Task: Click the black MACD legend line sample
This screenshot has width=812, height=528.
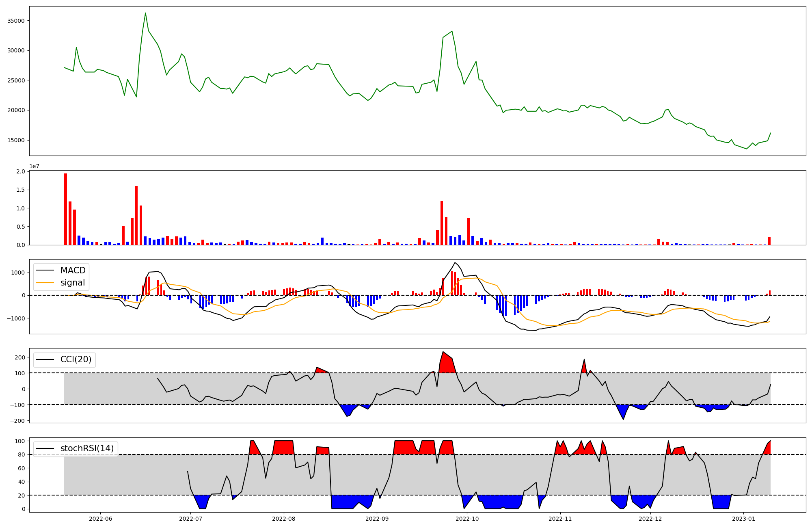Action: pos(45,271)
